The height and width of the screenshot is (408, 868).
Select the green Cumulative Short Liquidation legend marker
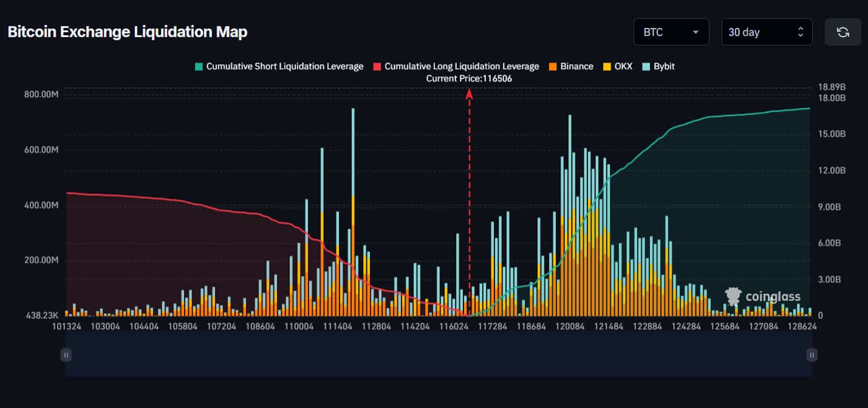coord(199,66)
